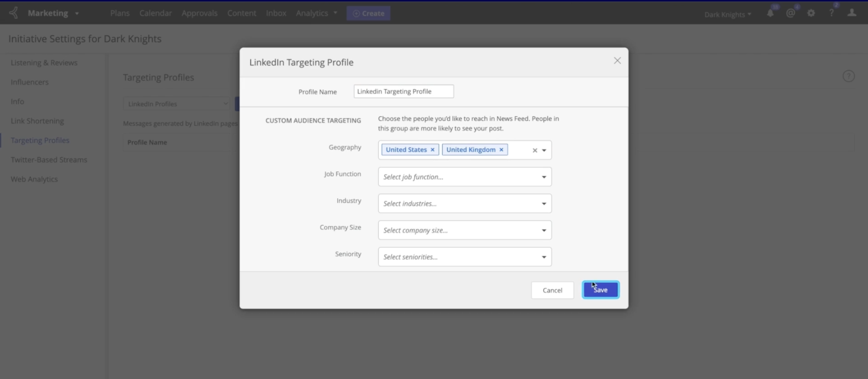Image resolution: width=868 pixels, height=379 pixels.
Task: Remove the United States geography tag
Action: click(432, 150)
